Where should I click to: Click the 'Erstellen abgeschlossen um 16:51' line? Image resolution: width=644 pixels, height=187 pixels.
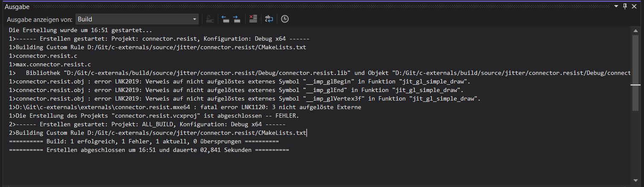tap(149, 150)
